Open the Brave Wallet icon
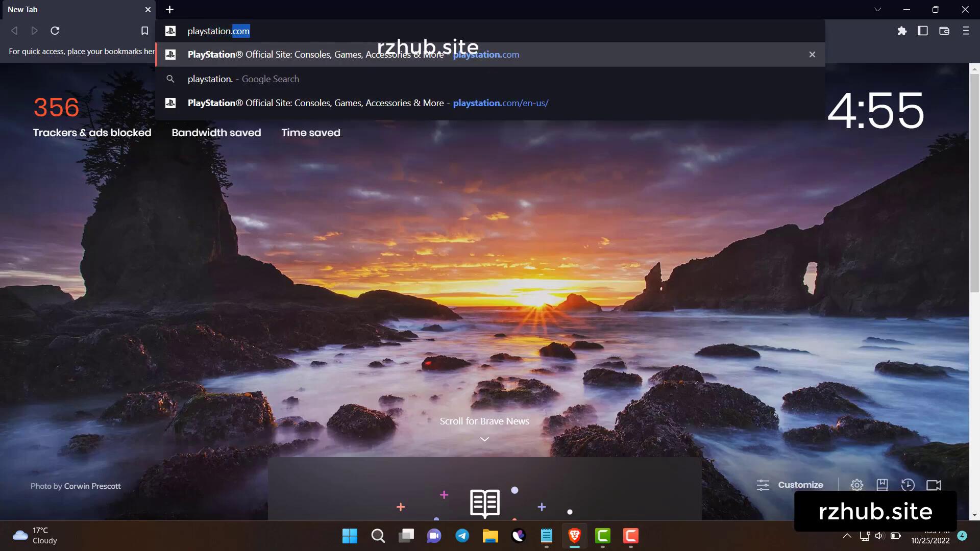The width and height of the screenshot is (980, 551). coord(944,31)
